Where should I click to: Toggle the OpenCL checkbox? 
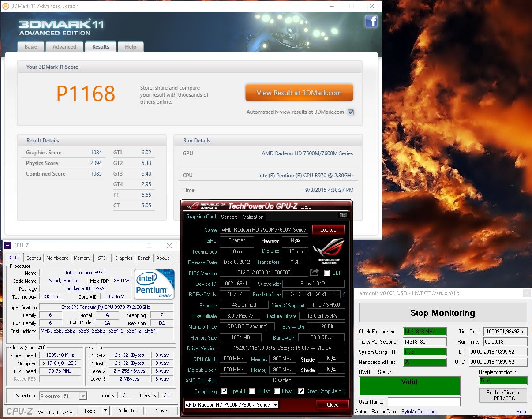224,391
